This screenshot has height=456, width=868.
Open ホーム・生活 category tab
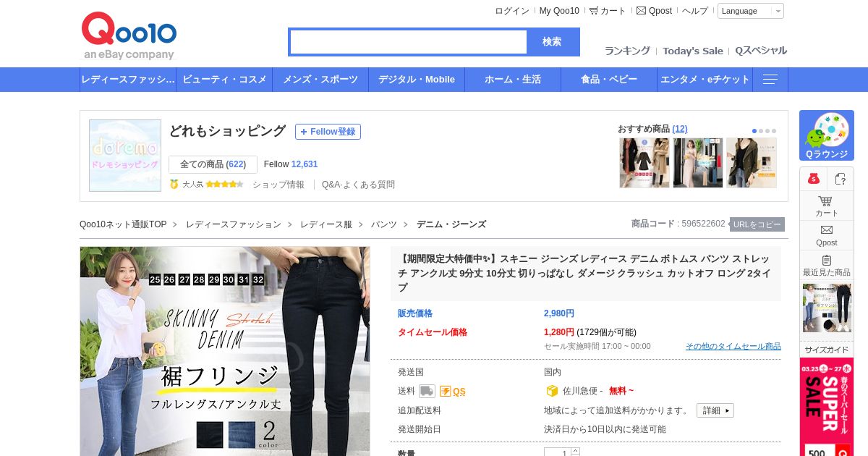[x=513, y=80]
